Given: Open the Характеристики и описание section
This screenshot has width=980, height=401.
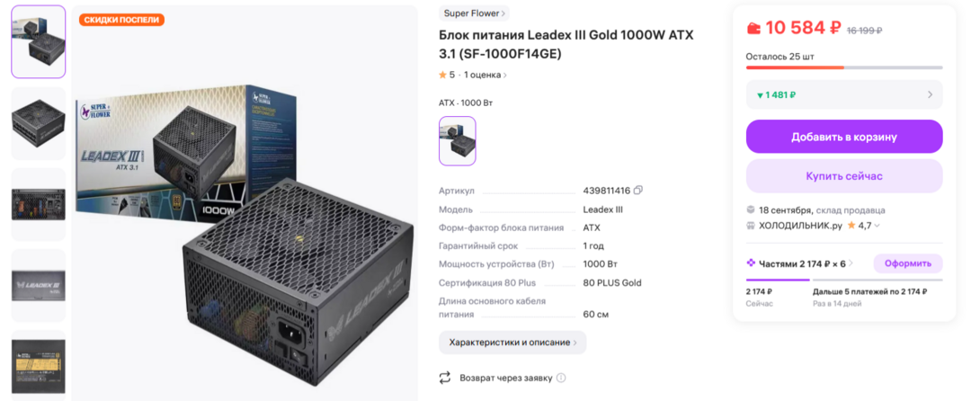Looking at the screenshot, I should [512, 343].
